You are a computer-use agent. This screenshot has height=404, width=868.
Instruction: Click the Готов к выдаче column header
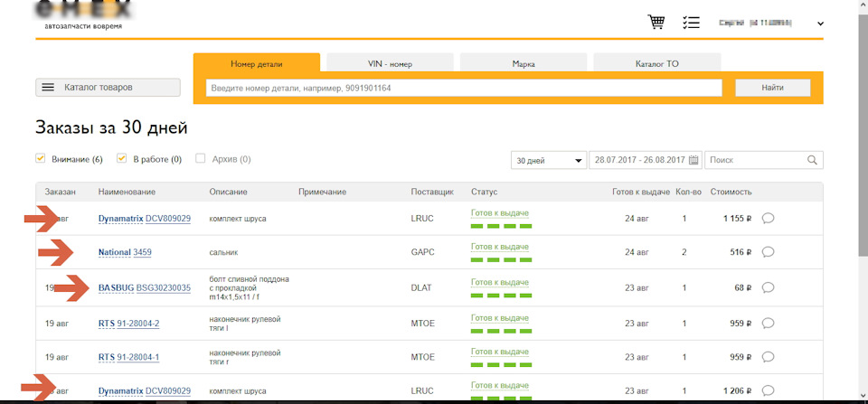(x=641, y=192)
